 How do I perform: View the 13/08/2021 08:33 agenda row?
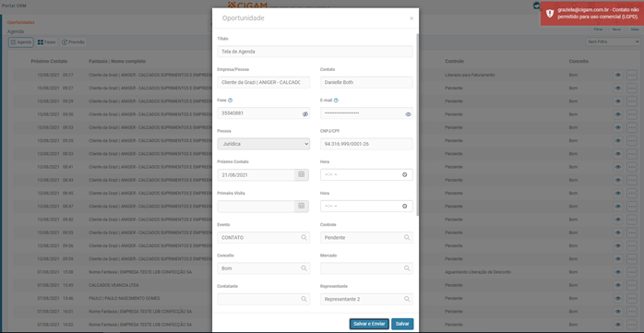(618, 154)
